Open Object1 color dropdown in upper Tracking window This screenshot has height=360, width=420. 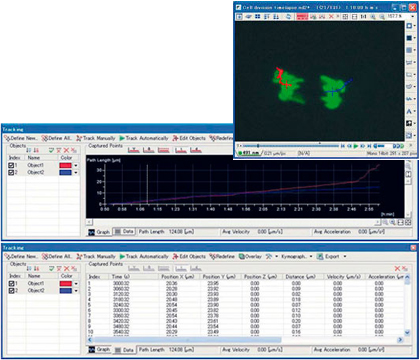[x=76, y=165]
